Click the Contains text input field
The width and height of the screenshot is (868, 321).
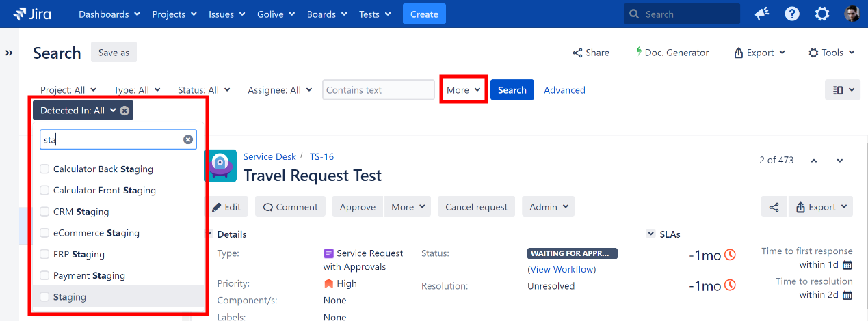pyautogui.click(x=378, y=90)
